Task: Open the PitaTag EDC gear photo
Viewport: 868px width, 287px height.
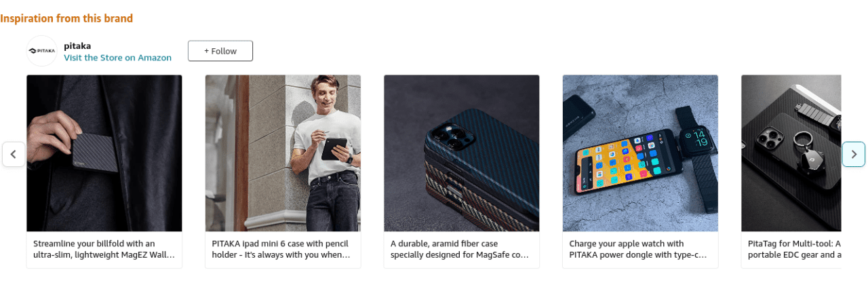Action: 791,153
